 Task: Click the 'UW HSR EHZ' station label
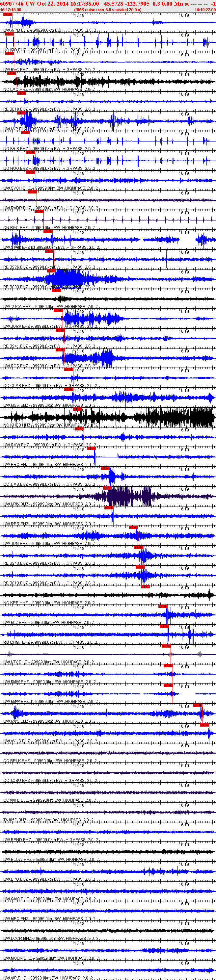[16, 405]
